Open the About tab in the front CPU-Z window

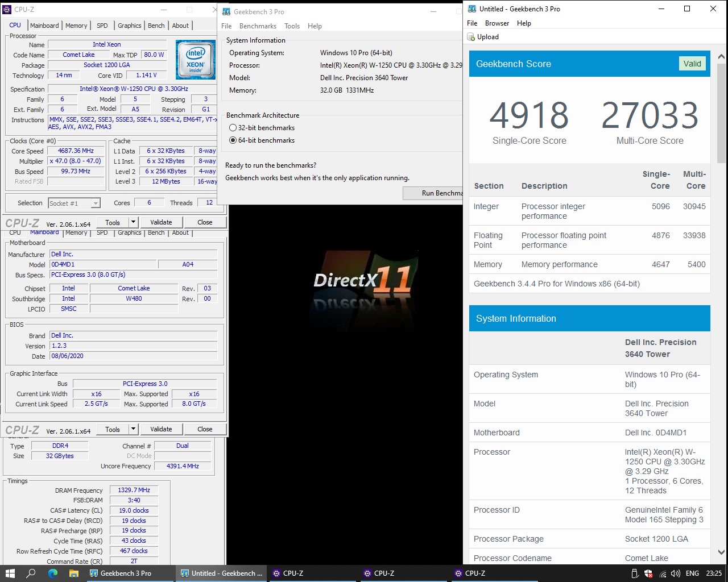tap(180, 26)
